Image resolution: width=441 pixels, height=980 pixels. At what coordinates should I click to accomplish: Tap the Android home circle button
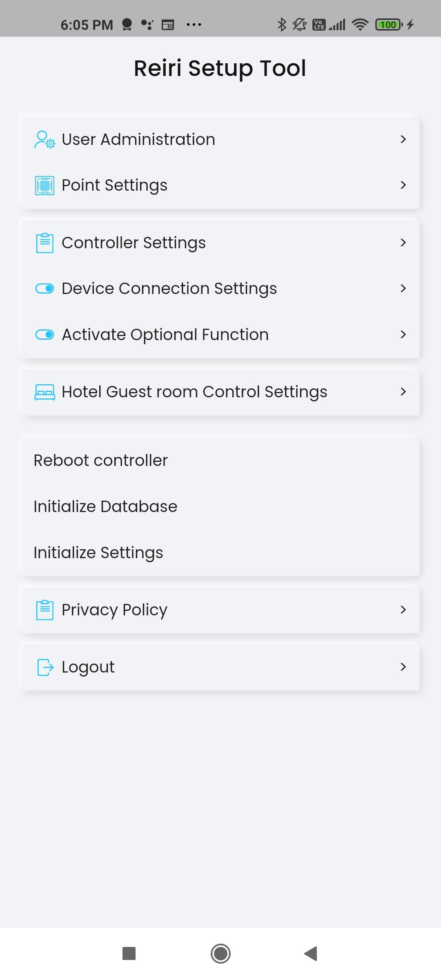click(220, 953)
